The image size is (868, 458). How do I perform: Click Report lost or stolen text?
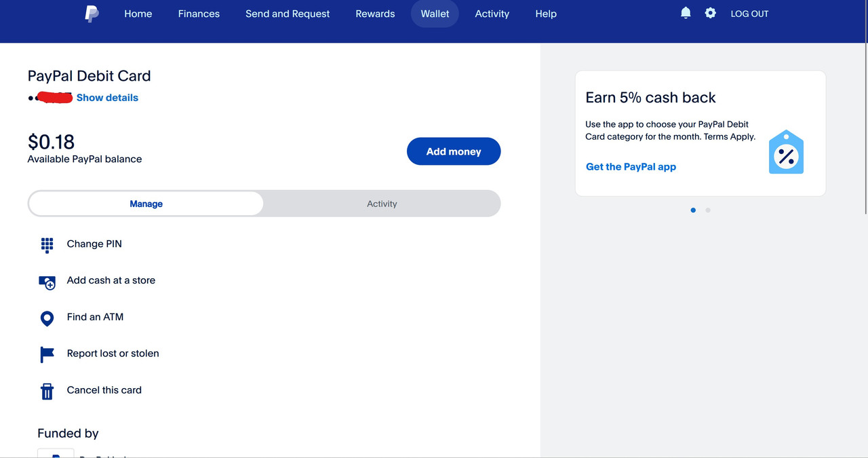pos(113,354)
